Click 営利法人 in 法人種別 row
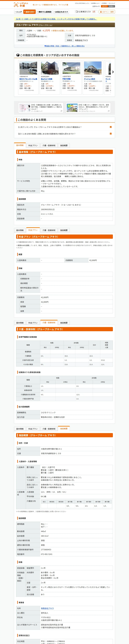129x644 pixels. [45, 613]
